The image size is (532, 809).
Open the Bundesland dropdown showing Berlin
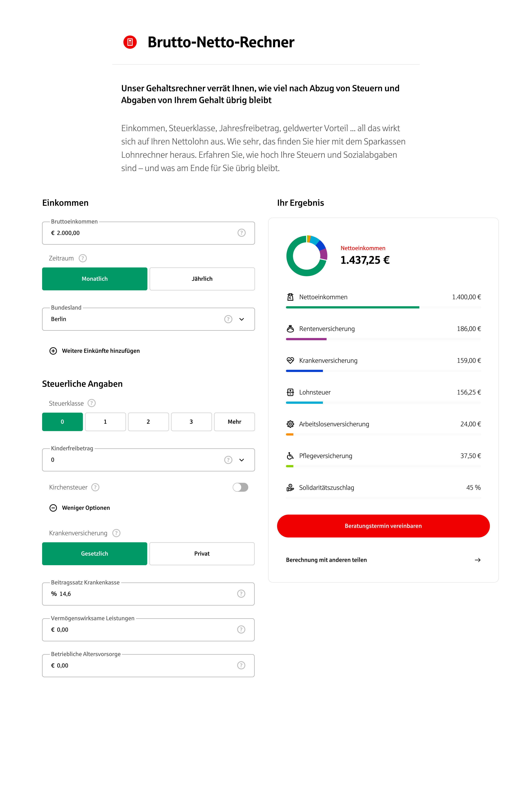(241, 319)
